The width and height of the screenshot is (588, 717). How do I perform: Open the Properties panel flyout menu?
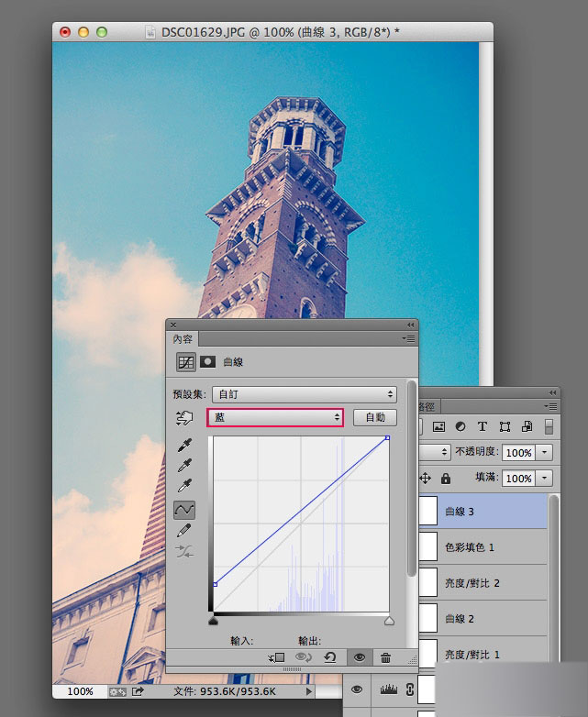tap(408, 339)
